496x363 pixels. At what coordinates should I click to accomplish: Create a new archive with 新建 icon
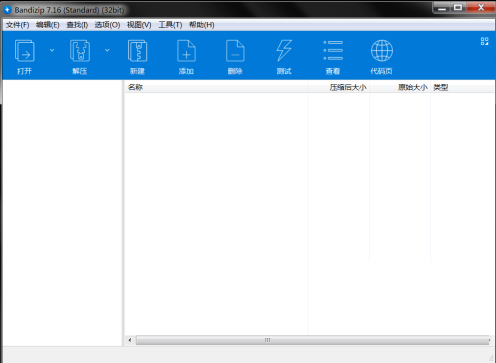point(137,51)
